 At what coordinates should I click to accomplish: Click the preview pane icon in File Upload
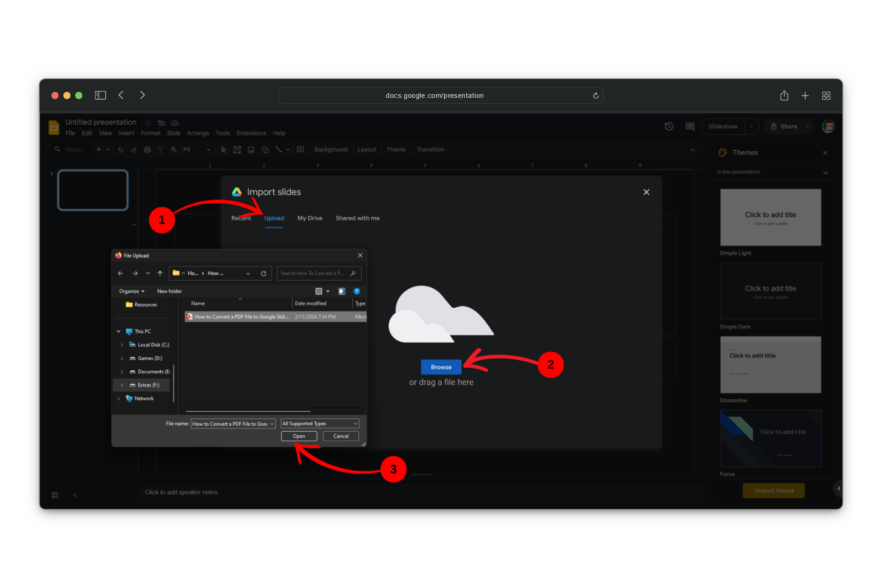[x=342, y=291]
